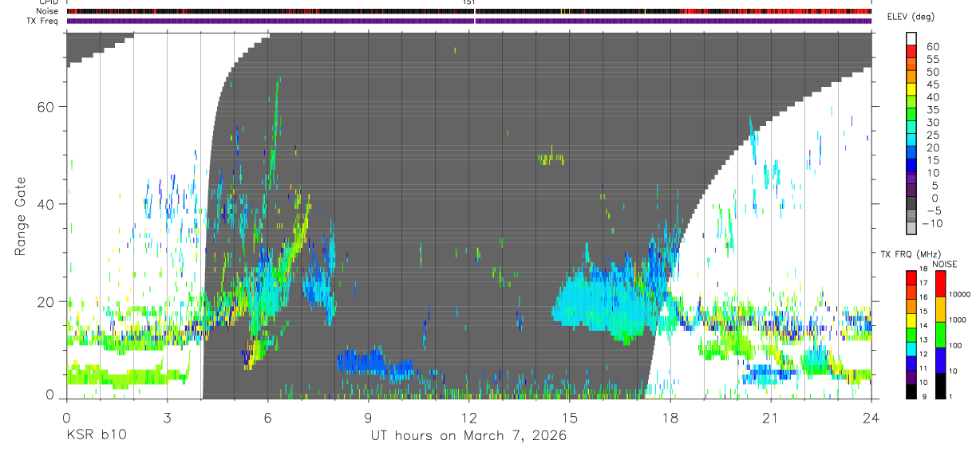Select the light gray bottom segment of ELEV colorbar
This screenshot has width=980, height=452.
pyautogui.click(x=911, y=227)
